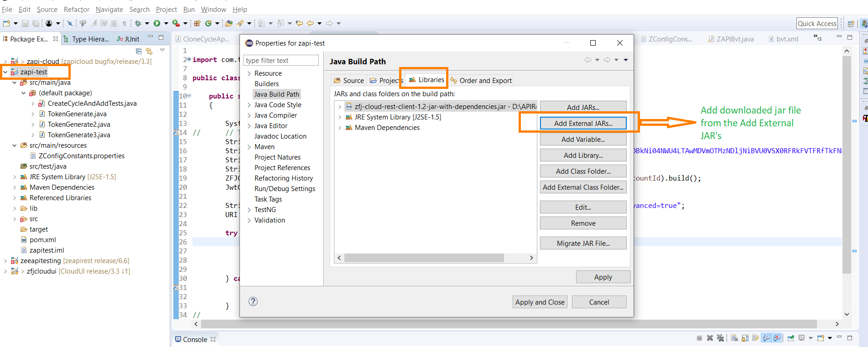The image size is (868, 347).
Task: Click the Console Terminate stop icon
Action: pyautogui.click(x=699, y=338)
